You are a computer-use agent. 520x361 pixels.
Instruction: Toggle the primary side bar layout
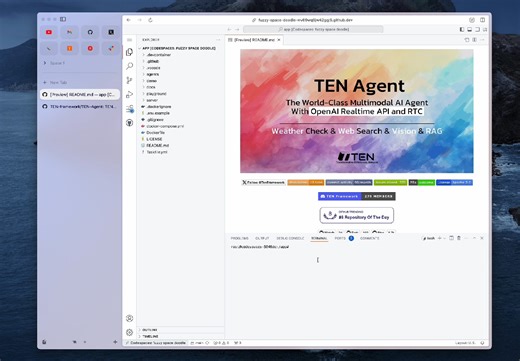point(462,29)
